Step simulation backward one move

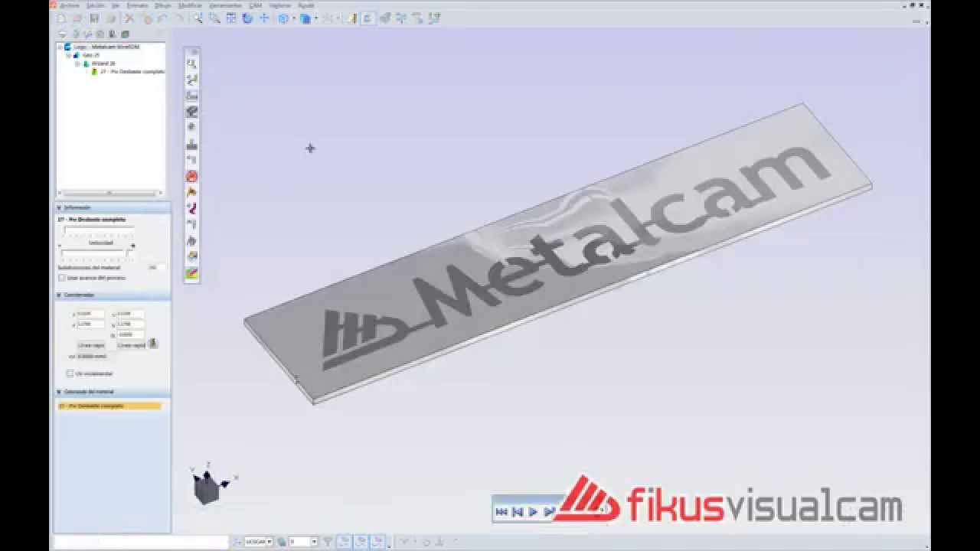[x=517, y=511]
